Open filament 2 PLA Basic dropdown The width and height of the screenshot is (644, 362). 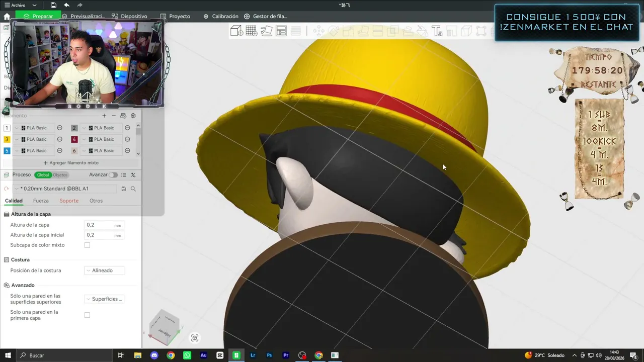101,128
